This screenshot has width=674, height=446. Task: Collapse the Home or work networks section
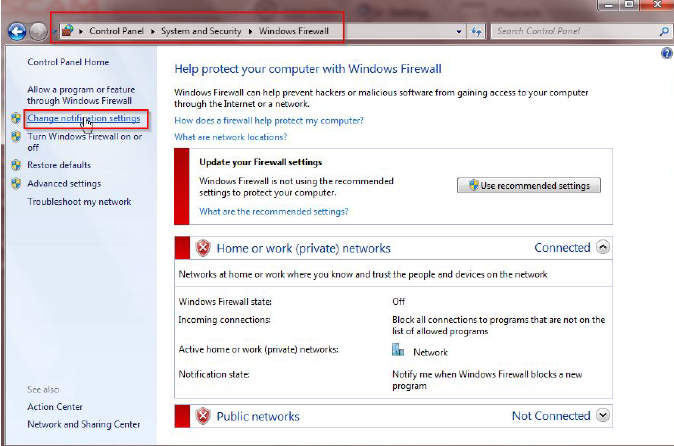pos(603,247)
